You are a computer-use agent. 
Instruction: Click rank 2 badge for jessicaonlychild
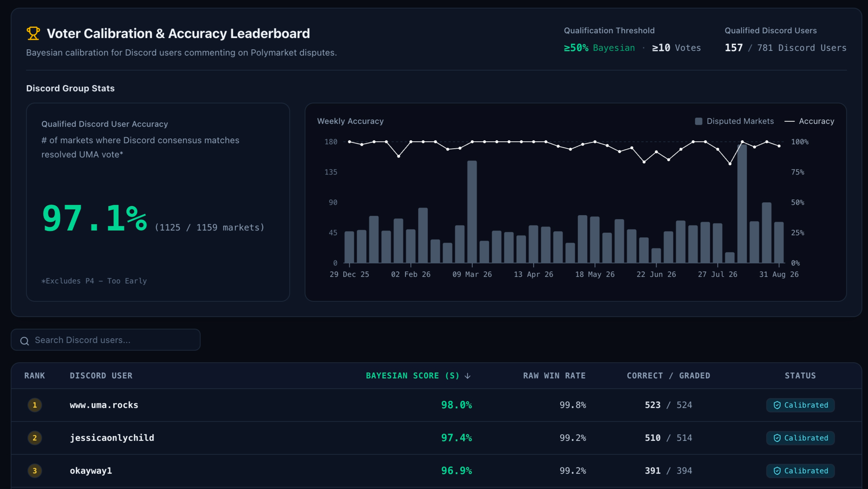click(x=35, y=438)
